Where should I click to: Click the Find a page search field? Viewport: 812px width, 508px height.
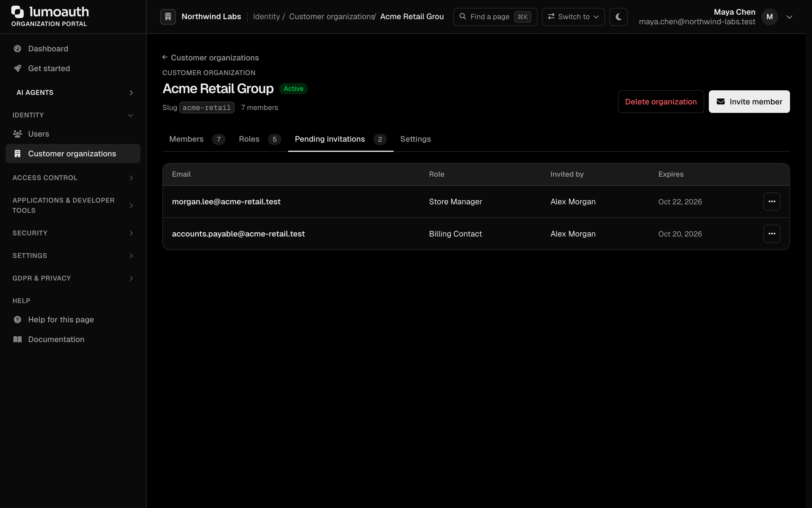(495, 17)
